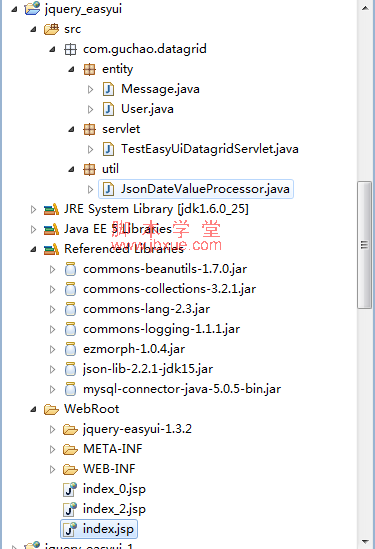
Task: Click the index.jsp file icon
Action: [70, 529]
